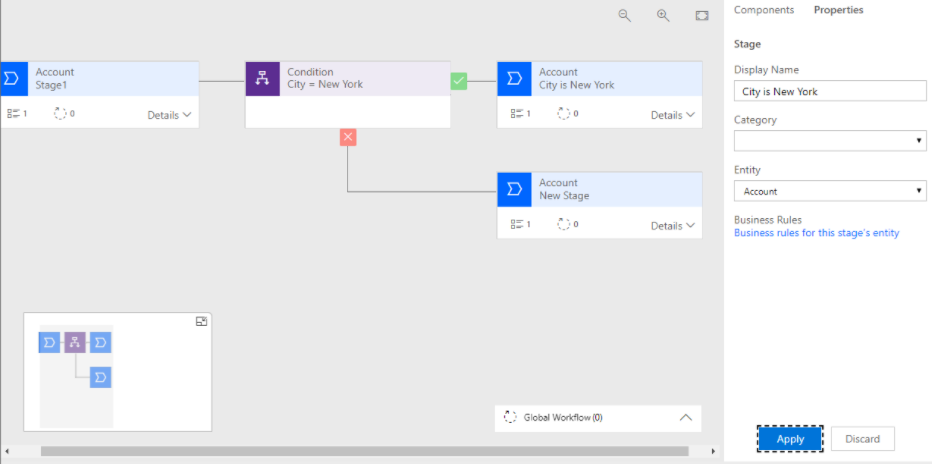Select the purple Condition node icon
937x464 pixels.
click(262, 79)
